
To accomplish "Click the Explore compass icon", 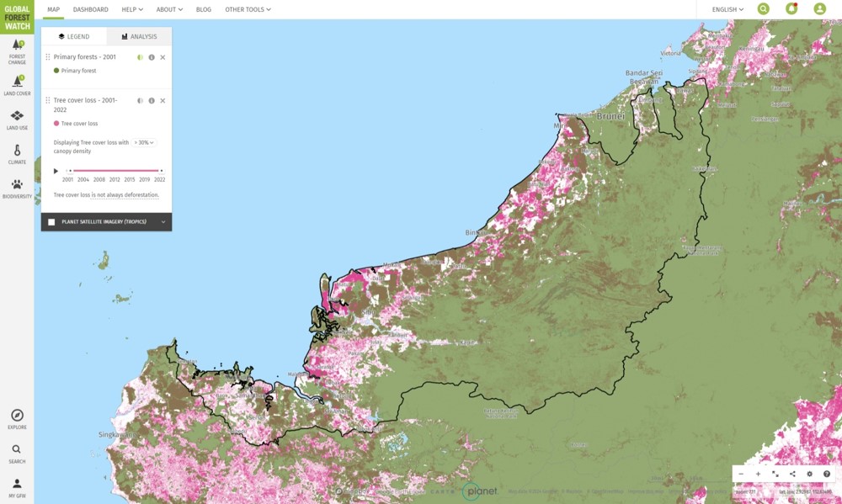I will [17, 418].
